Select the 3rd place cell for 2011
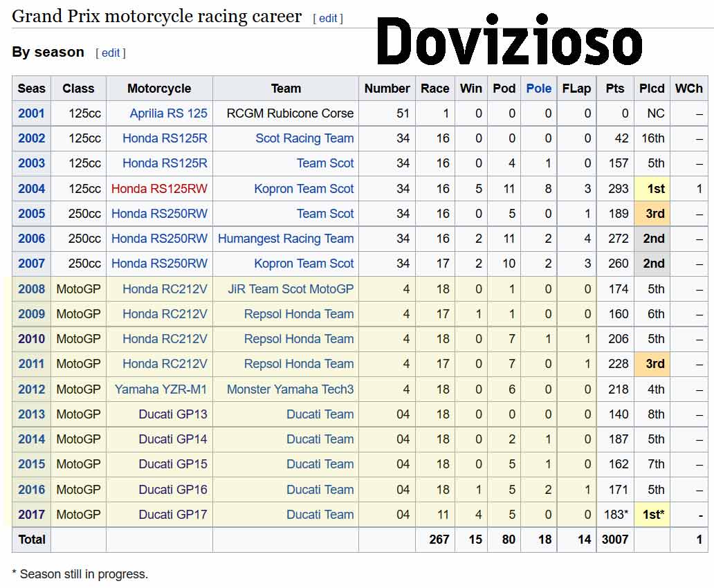Screen dimensions: 714x588 (652, 364)
